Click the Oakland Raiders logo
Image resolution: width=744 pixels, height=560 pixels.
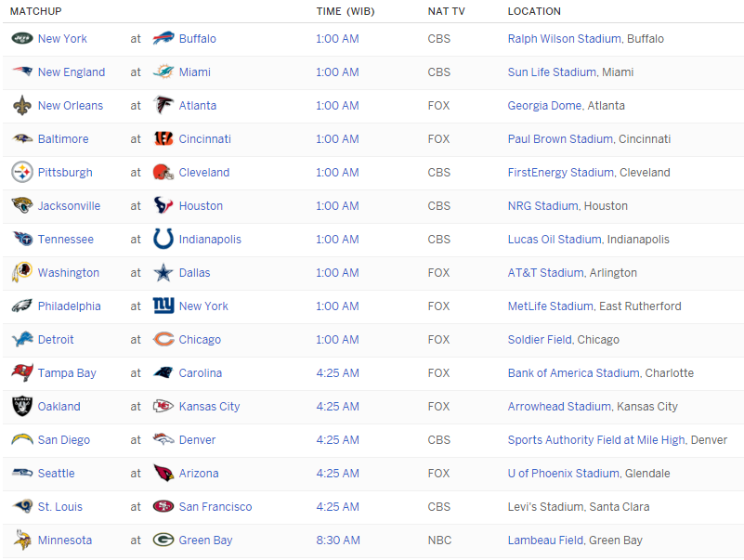pos(22,407)
